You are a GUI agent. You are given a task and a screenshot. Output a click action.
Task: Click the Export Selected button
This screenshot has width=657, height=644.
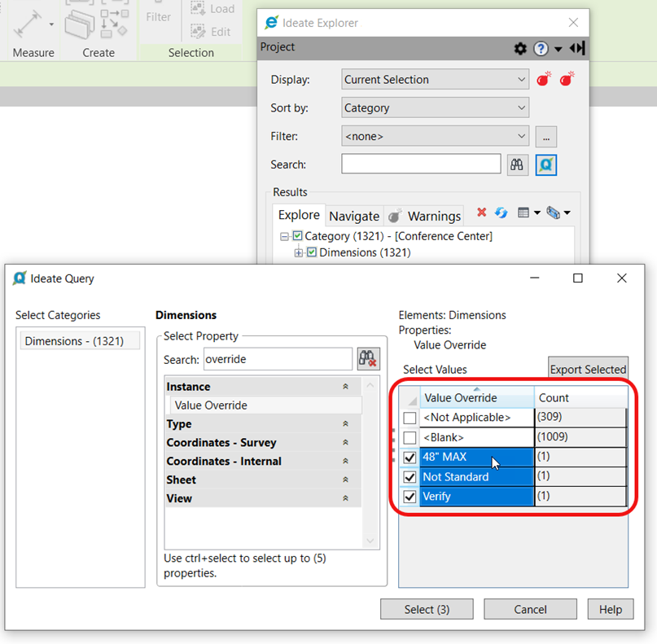pyautogui.click(x=588, y=368)
